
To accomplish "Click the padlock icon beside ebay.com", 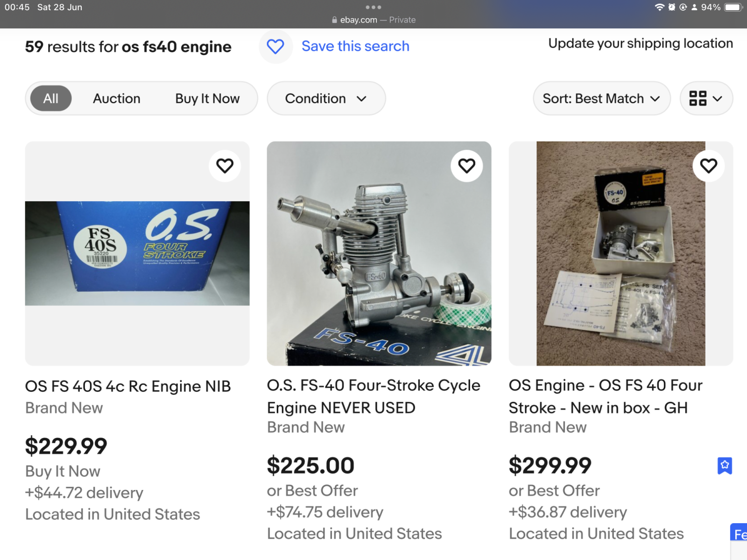I will click(334, 20).
